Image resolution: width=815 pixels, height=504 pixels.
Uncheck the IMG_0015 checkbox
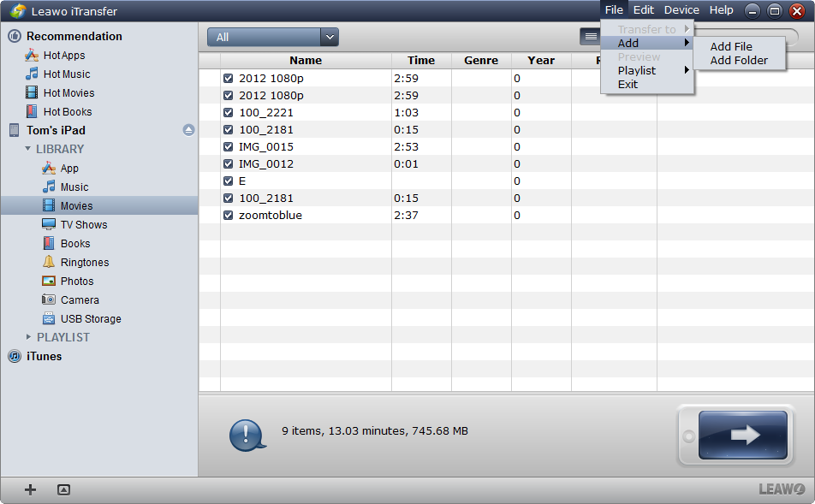[228, 147]
